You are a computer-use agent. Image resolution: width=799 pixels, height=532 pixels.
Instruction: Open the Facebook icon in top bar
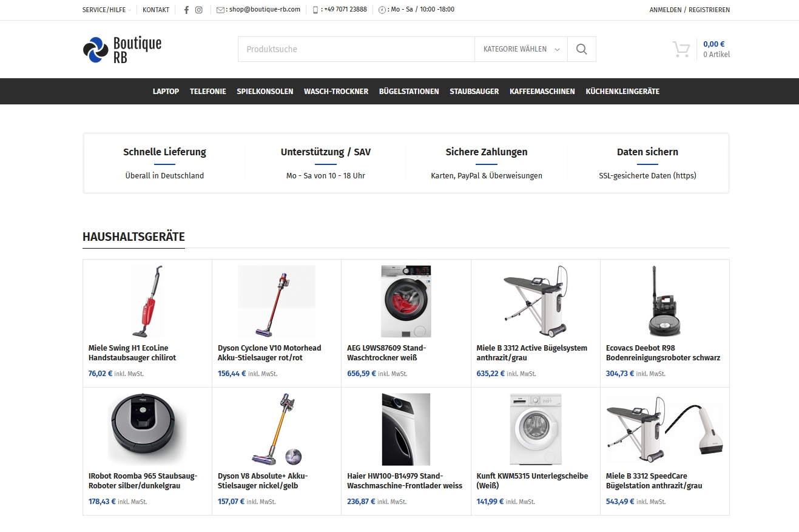click(x=186, y=10)
